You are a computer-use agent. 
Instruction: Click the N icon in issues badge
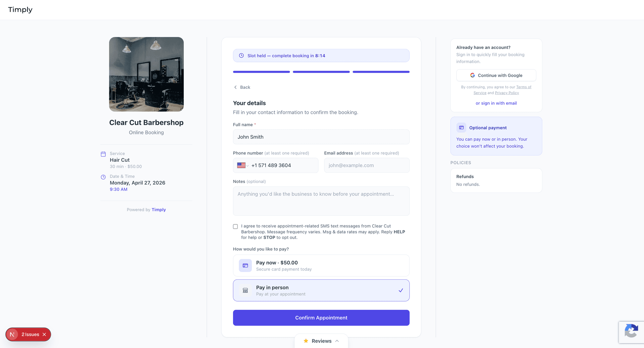tap(12, 334)
